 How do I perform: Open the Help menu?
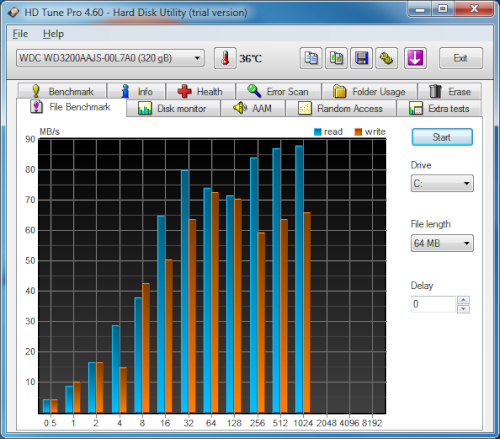point(53,34)
